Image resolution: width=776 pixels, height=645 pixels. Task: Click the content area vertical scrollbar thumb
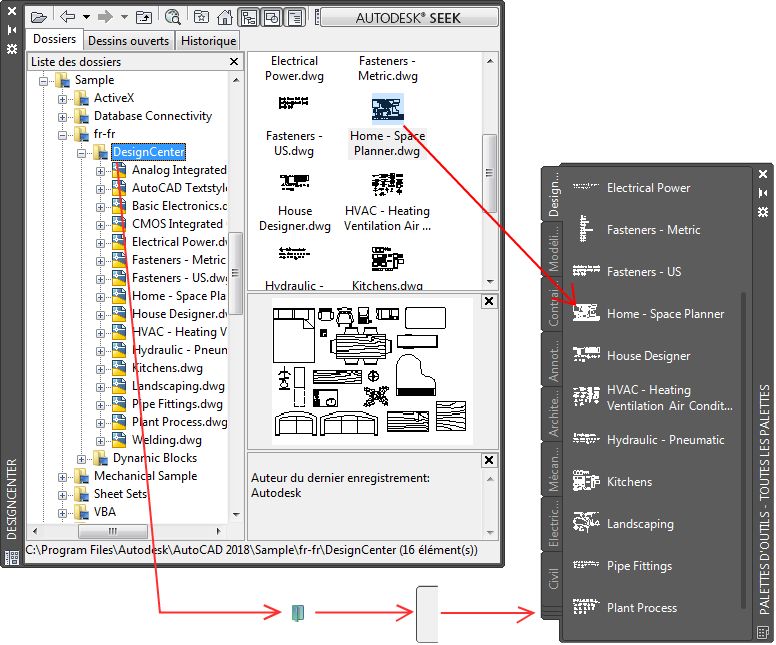489,173
